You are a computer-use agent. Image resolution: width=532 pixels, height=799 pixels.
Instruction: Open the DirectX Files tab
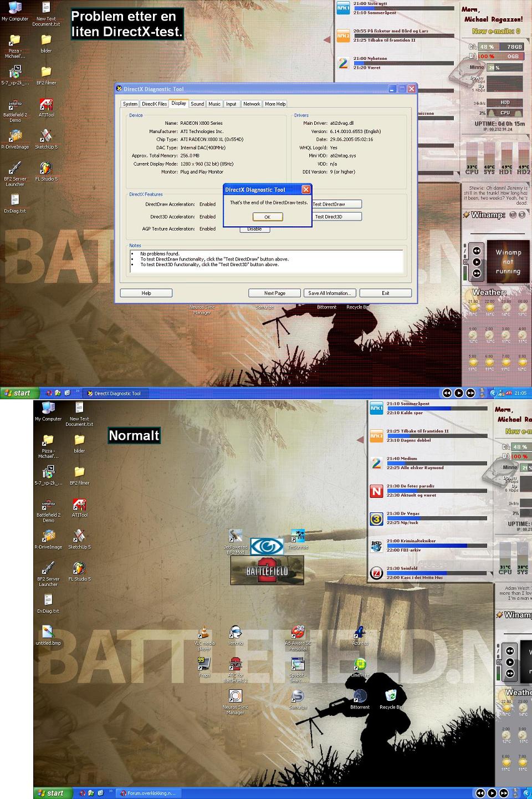pos(154,104)
